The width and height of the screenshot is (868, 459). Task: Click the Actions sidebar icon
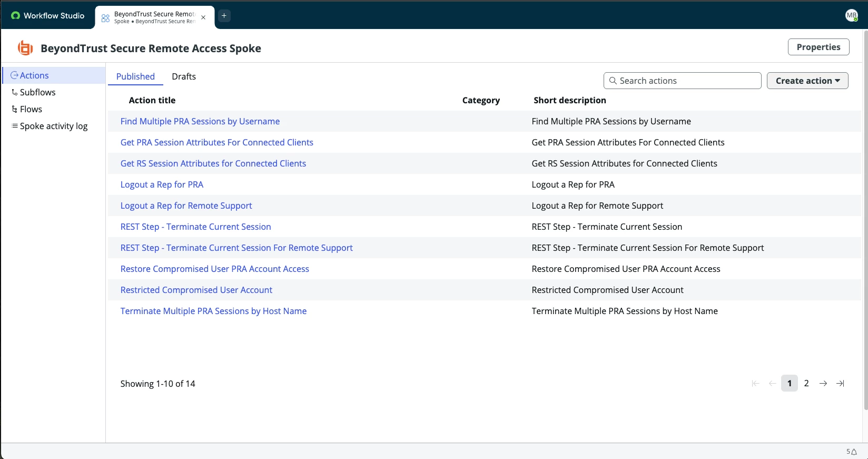(14, 75)
